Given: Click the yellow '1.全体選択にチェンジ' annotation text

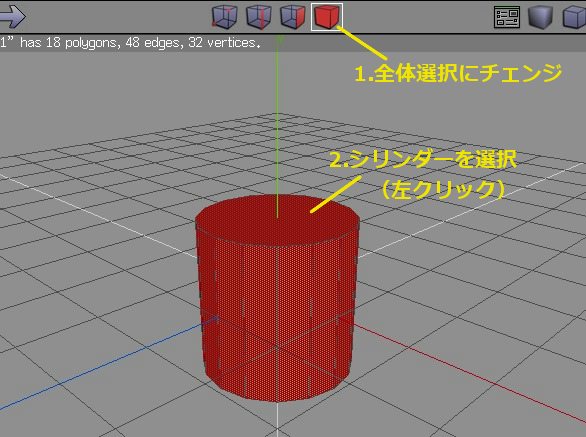Looking at the screenshot, I should pyautogui.click(x=458, y=73).
